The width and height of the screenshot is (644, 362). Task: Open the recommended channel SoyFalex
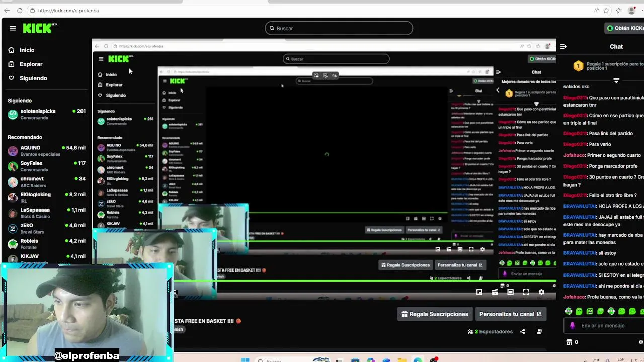click(x=47, y=166)
